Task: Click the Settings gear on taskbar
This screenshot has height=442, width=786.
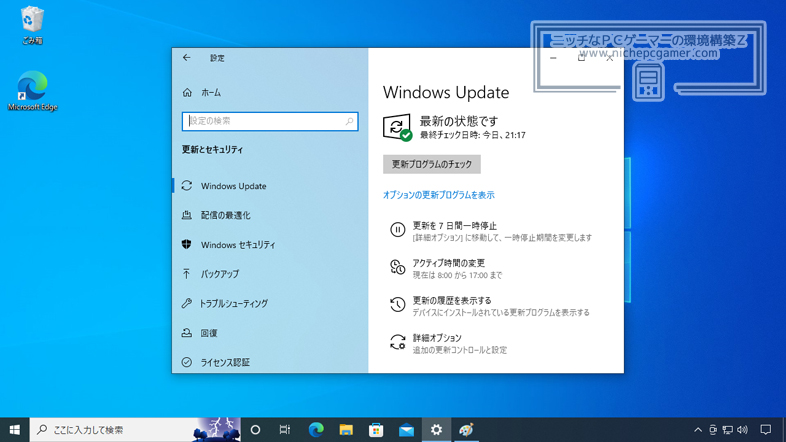Action: click(x=436, y=430)
